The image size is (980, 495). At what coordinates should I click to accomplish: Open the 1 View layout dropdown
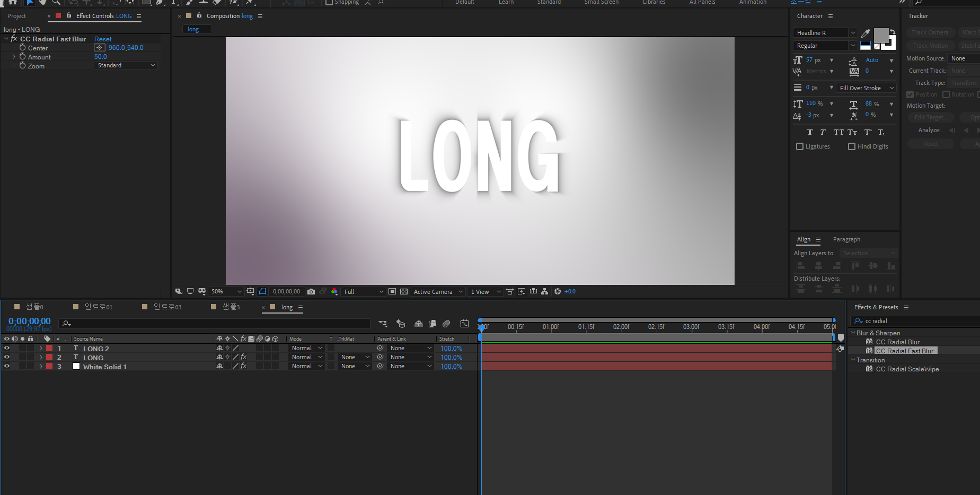pos(485,292)
